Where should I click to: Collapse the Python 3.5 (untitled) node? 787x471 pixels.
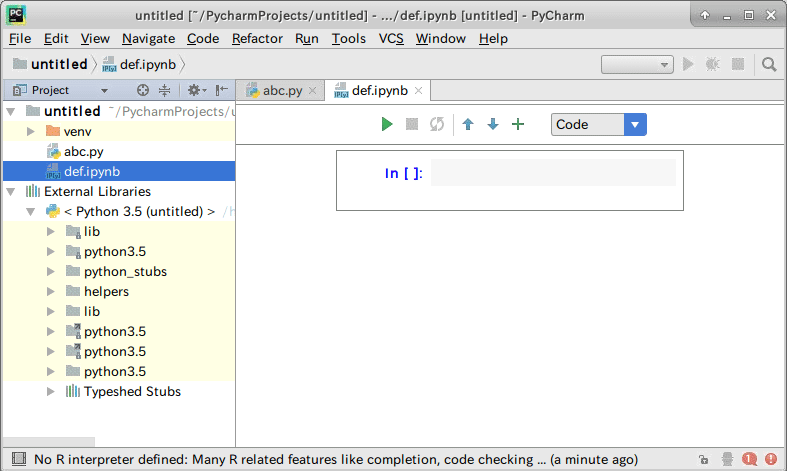click(31, 211)
